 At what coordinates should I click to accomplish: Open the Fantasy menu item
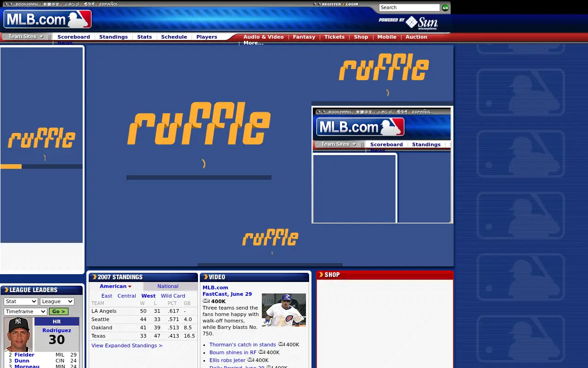coord(304,37)
